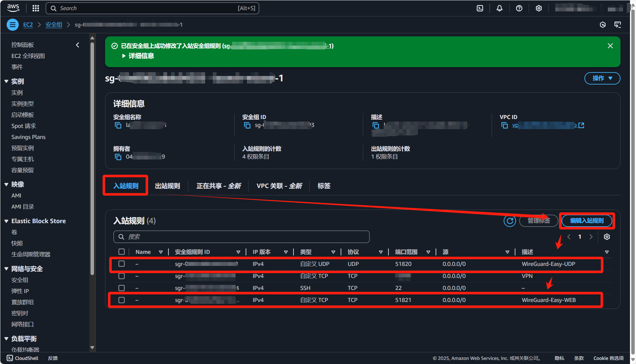The height and width of the screenshot is (364, 636).
Task: Open the 正在共享 - 全新 tab
Action: (x=218, y=186)
